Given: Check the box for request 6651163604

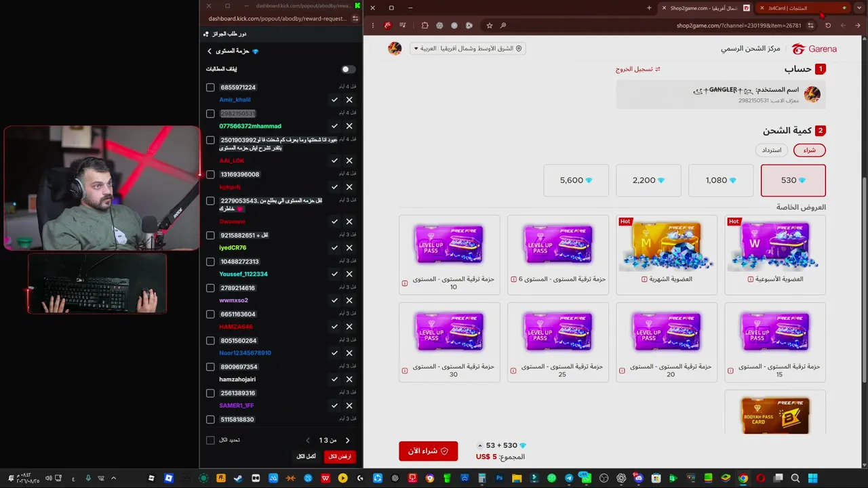Looking at the screenshot, I should coord(210,314).
